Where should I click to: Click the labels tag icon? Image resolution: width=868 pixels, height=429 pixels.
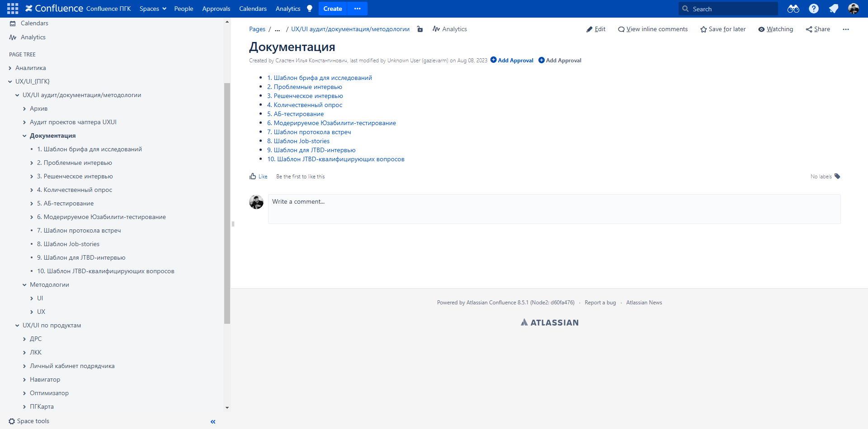(x=837, y=177)
